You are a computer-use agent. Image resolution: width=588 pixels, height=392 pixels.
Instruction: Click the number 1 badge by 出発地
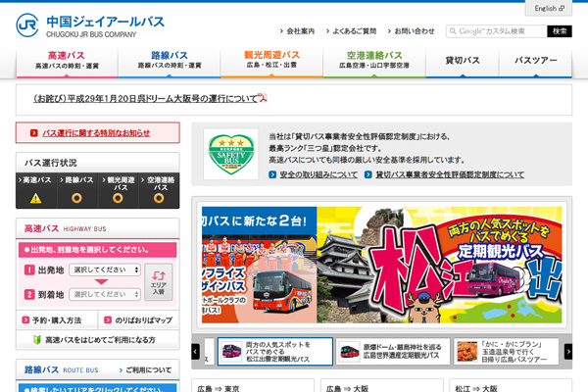[29, 269]
